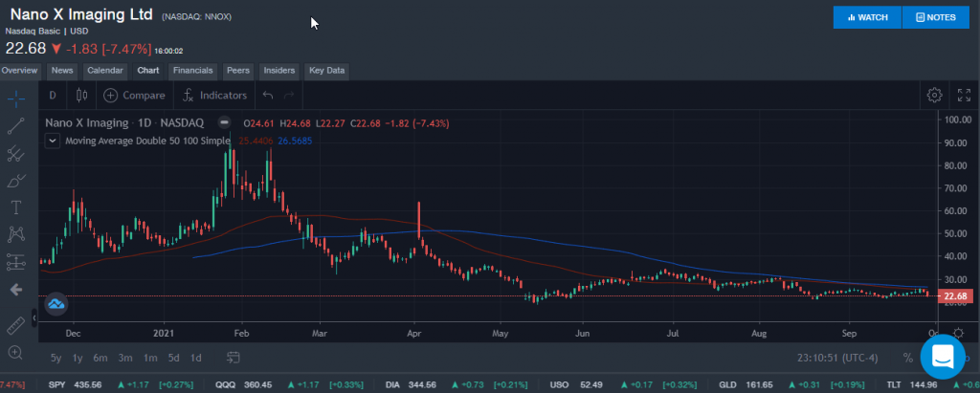Viewport: 980px width, 393px height.
Task: Open the chart patterns tool
Action: point(16,234)
